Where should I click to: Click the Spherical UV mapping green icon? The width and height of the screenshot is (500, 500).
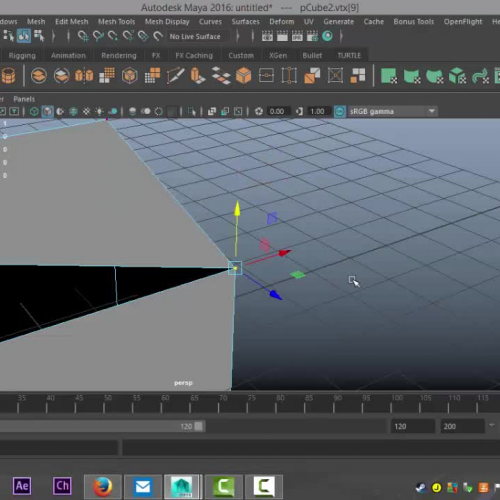435,76
